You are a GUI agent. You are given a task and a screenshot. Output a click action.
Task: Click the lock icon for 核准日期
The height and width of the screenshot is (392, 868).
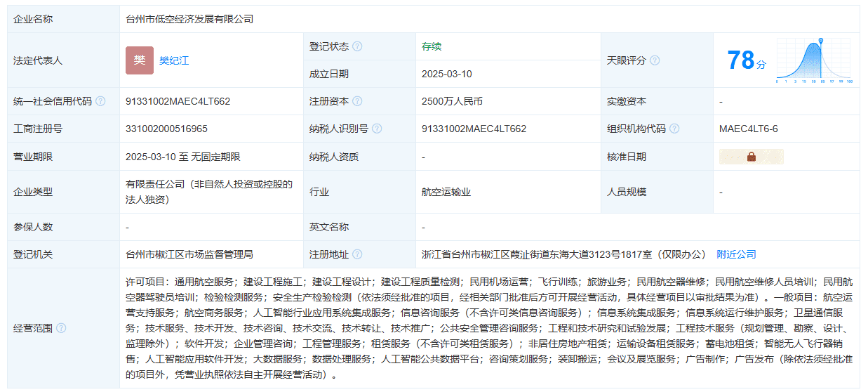752,157
